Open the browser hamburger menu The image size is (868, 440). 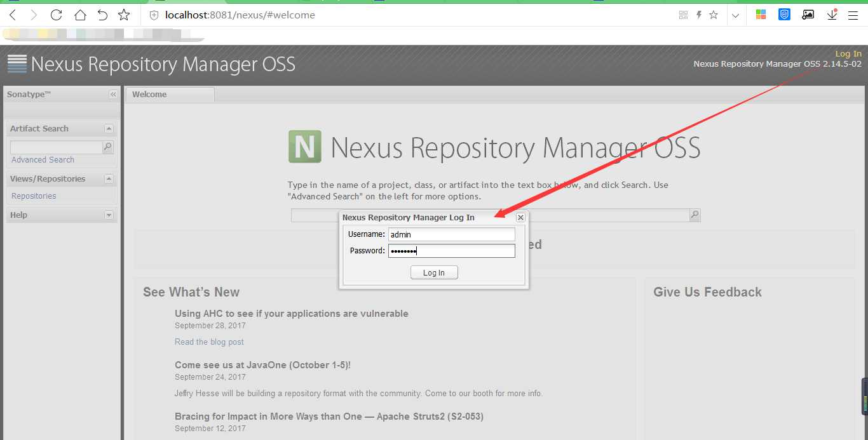point(853,15)
